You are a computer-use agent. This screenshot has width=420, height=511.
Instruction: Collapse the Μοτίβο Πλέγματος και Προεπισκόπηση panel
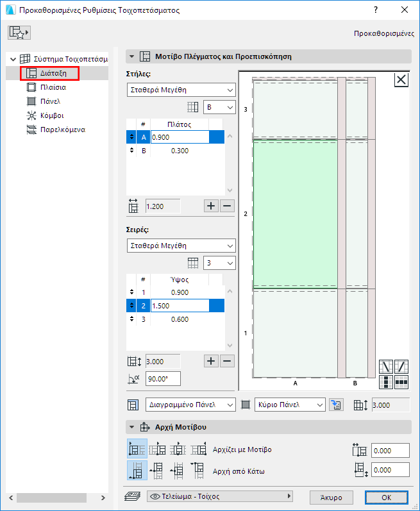pyautogui.click(x=131, y=56)
